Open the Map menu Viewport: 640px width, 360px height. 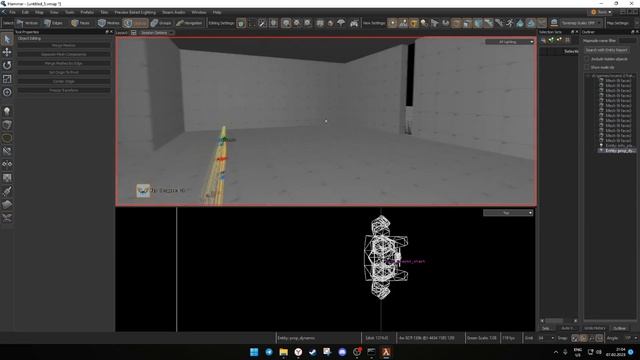tap(39, 12)
